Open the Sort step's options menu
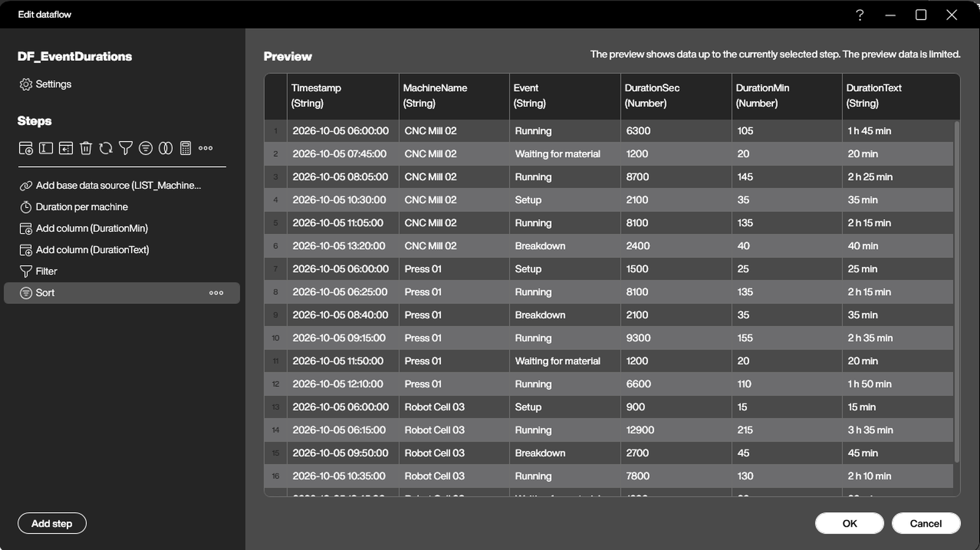Viewport: 980px width, 550px height. click(x=216, y=293)
